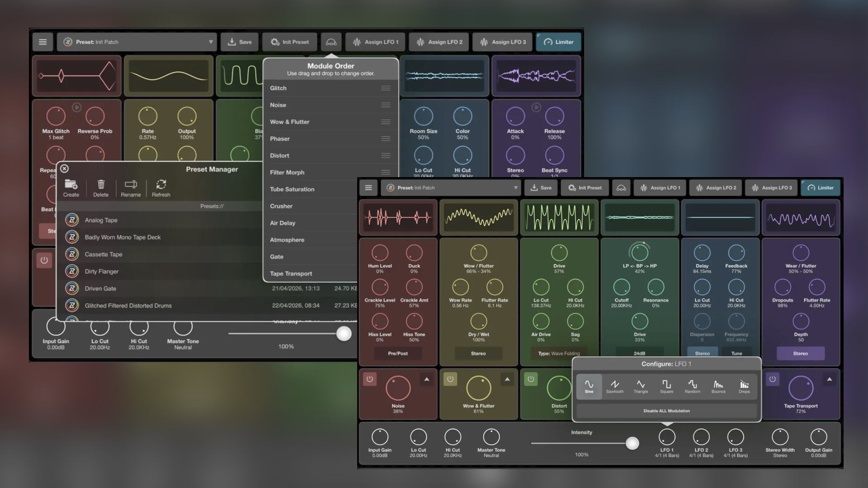This screenshot has width=868, height=488.
Task: Click Assign LFO 3 in the front window
Action: (771, 188)
